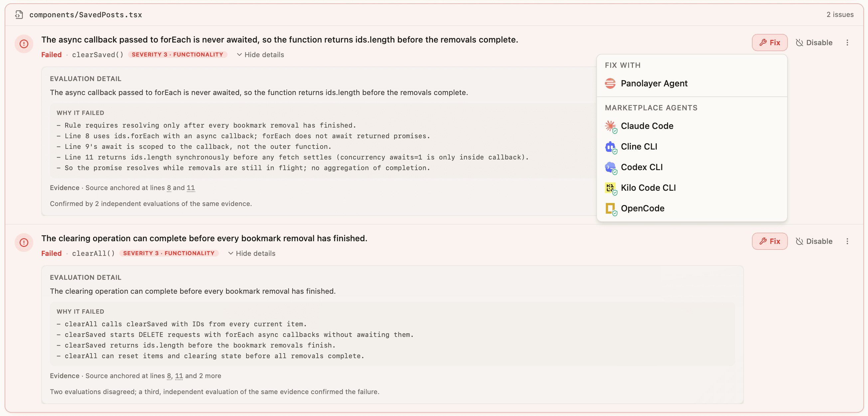868x416 pixels.
Task: Open line 8 evidence link in clearAll() issue
Action: click(x=169, y=375)
